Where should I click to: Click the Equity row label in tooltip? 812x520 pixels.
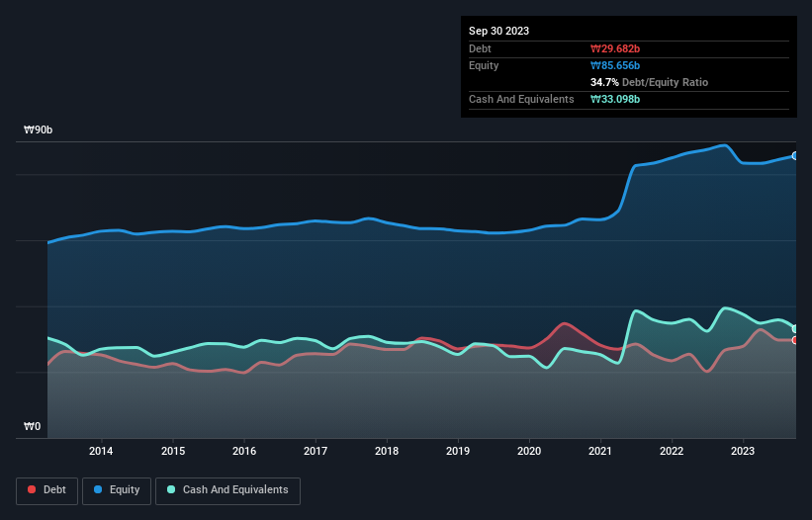coord(484,65)
